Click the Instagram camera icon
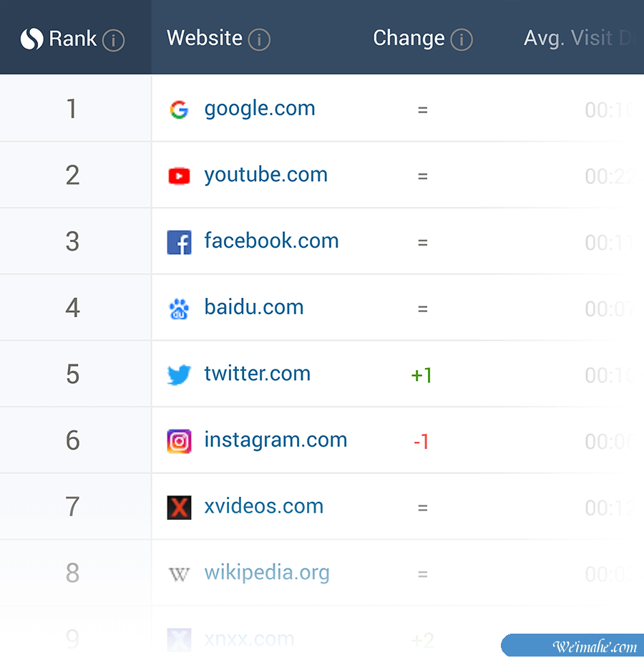644x668 pixels. click(x=179, y=441)
